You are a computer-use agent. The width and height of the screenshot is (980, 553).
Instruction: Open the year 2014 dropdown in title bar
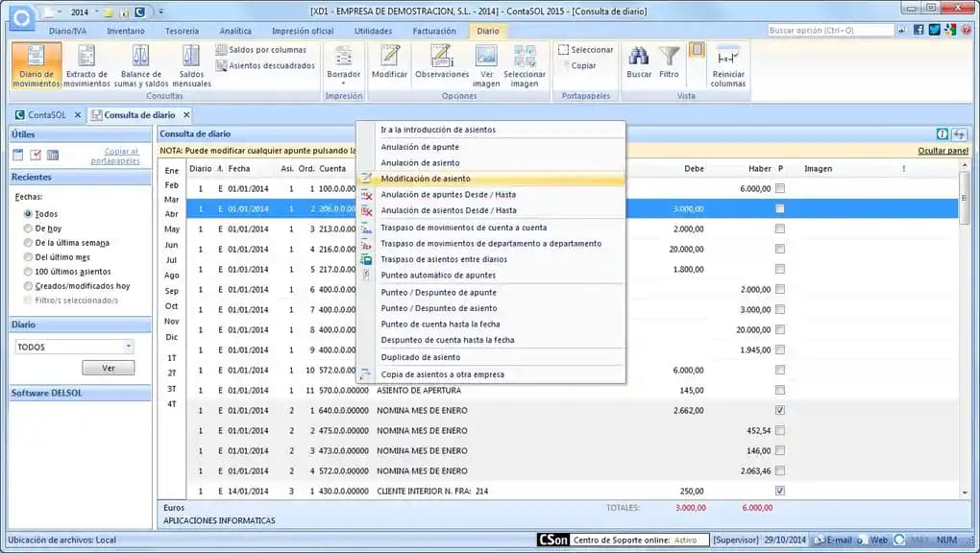[x=97, y=12]
